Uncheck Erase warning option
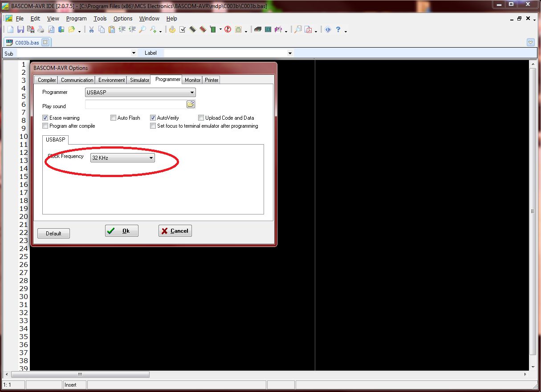Screen dimensions: 541x392 point(45,118)
